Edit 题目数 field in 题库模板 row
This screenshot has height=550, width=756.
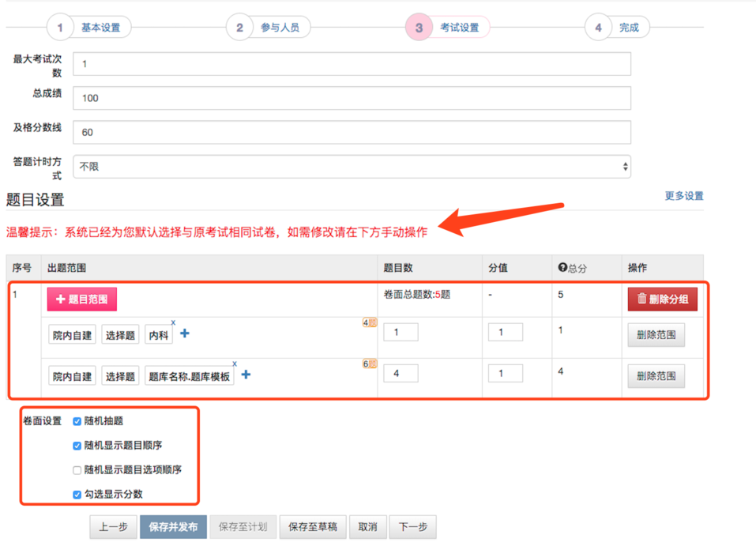coord(401,374)
